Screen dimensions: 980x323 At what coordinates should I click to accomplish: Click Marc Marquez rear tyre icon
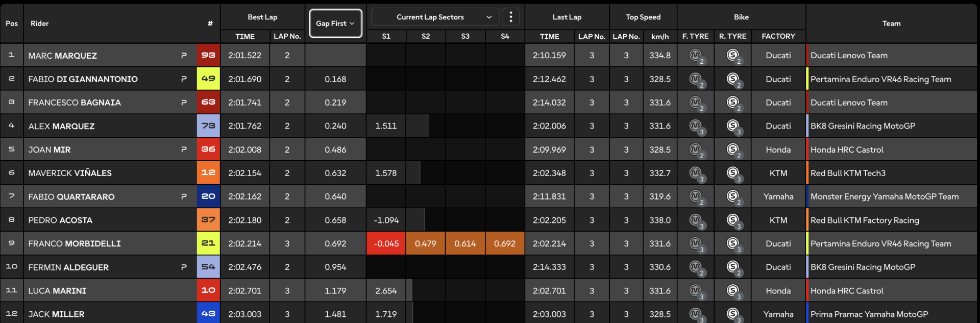[734, 56]
